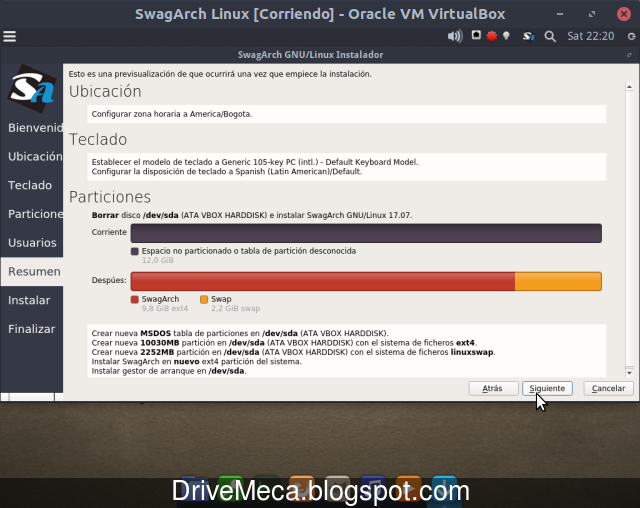The image size is (640, 508).
Task: Click the red update notifier icon
Action: point(492,36)
